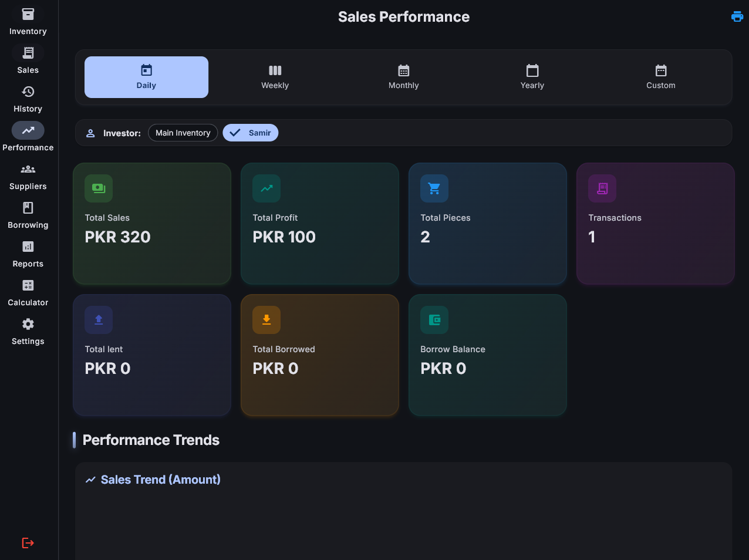Switch to the Daily period tab
This screenshot has height=560, width=749.
point(146,77)
